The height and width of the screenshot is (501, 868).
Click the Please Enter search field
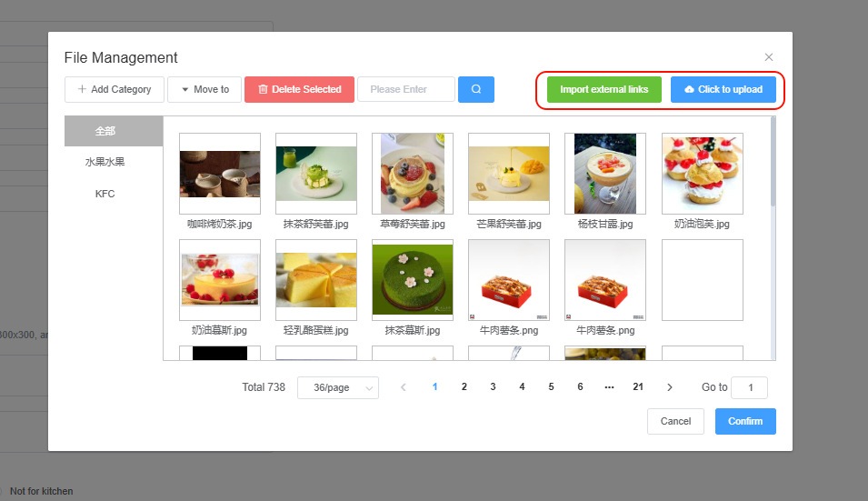(405, 89)
